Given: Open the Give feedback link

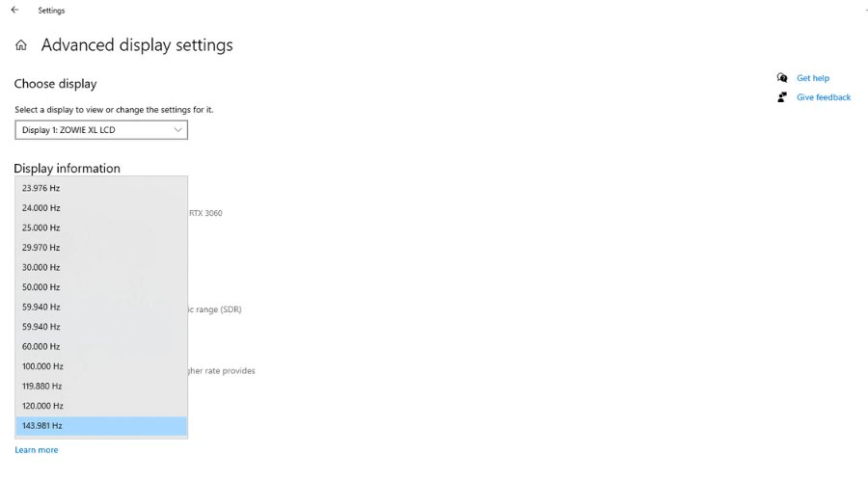Looking at the screenshot, I should coord(824,97).
